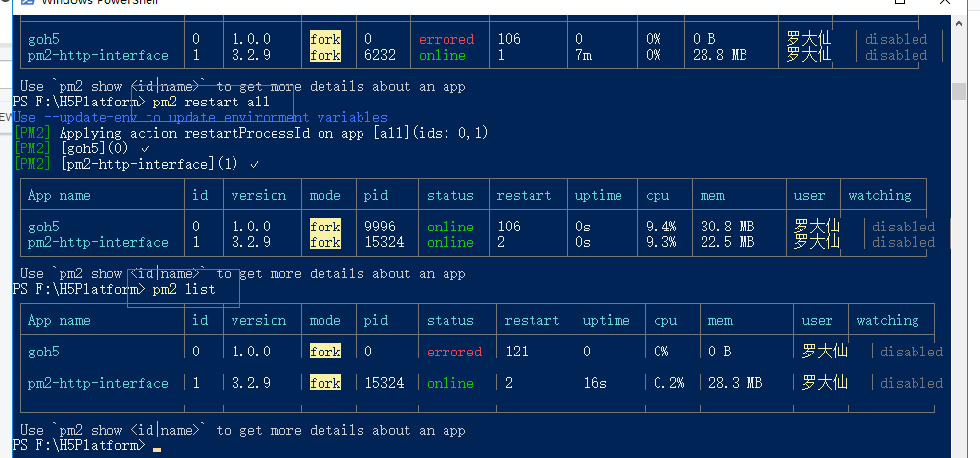Click cpu value 0.2%
This screenshot has width=980, height=458.
(669, 383)
